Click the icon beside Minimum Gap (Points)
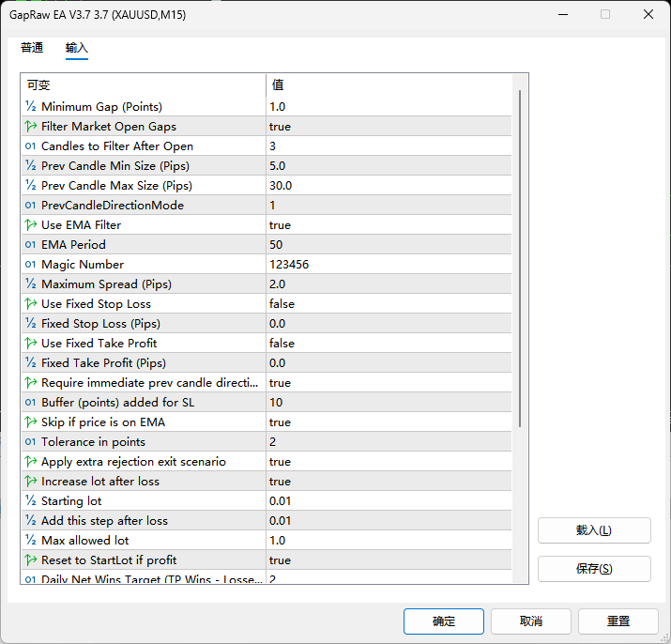The image size is (671, 644). pyautogui.click(x=31, y=107)
